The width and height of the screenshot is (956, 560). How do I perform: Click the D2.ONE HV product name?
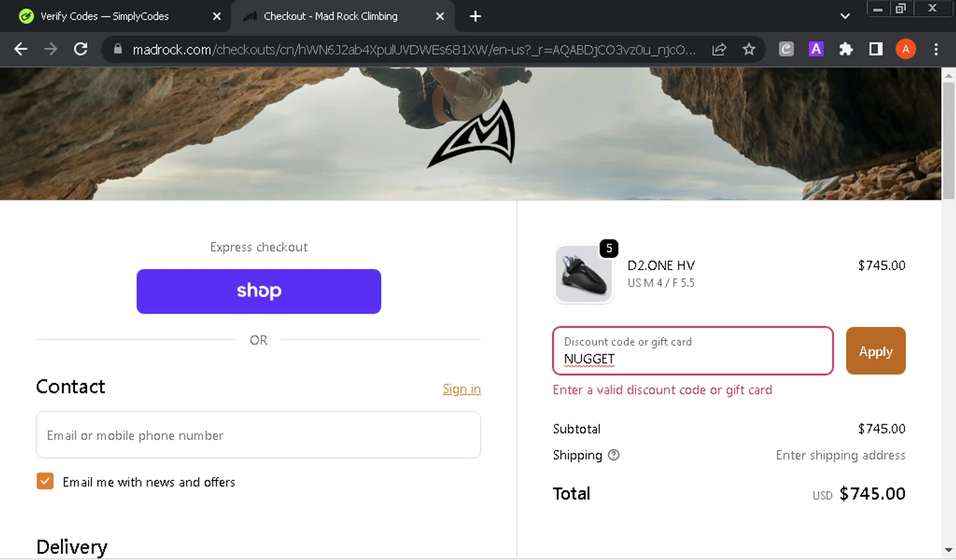pos(661,266)
